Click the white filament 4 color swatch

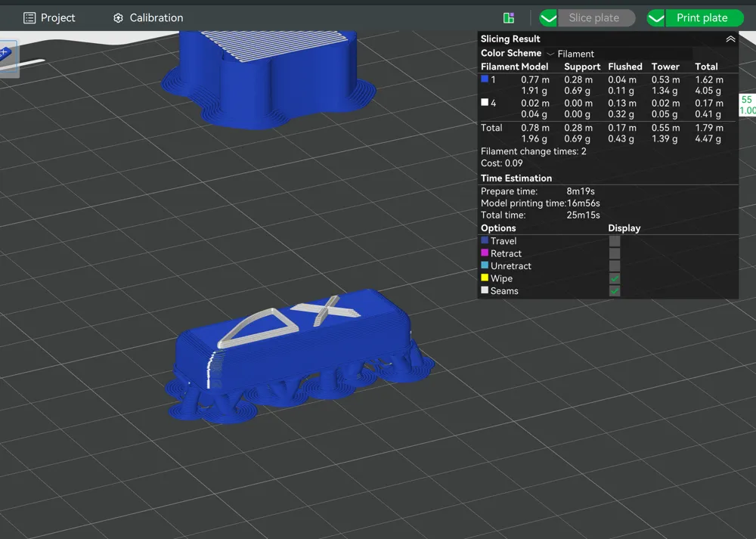485,102
